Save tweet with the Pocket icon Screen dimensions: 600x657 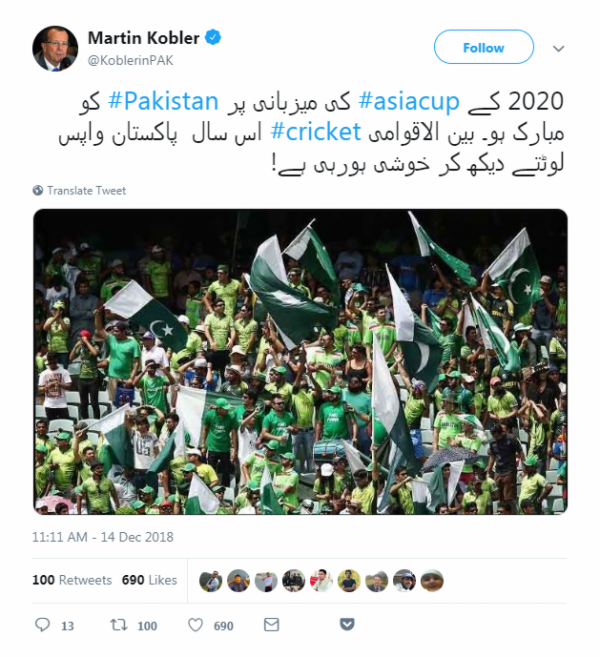click(x=347, y=624)
